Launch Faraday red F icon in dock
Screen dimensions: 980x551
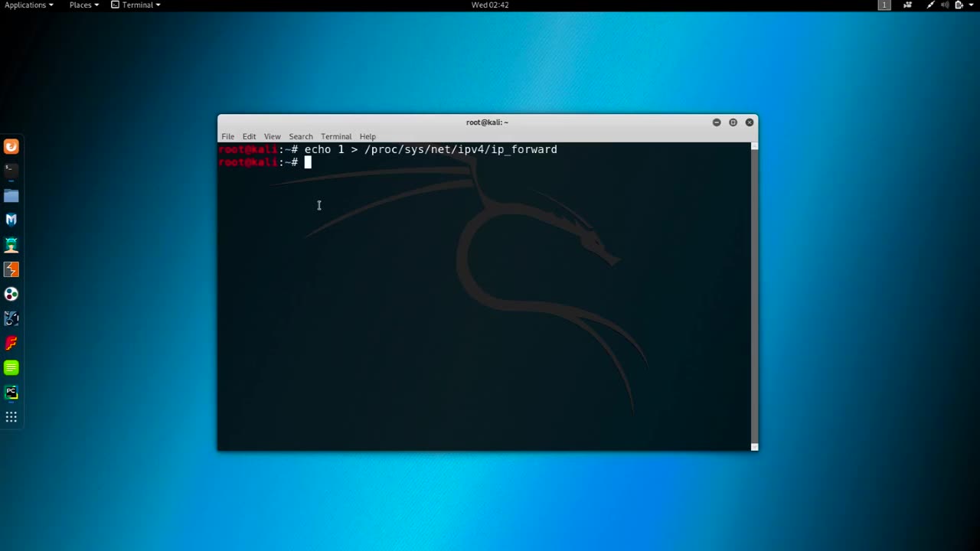click(x=11, y=343)
